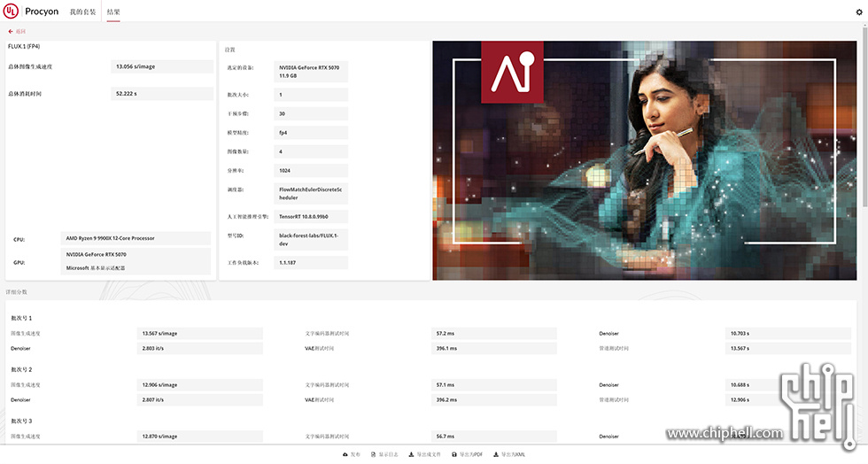The height and width of the screenshot is (464, 868).
Task: Click the FLUX.1 (FP4) heading
Action: pyautogui.click(x=24, y=47)
